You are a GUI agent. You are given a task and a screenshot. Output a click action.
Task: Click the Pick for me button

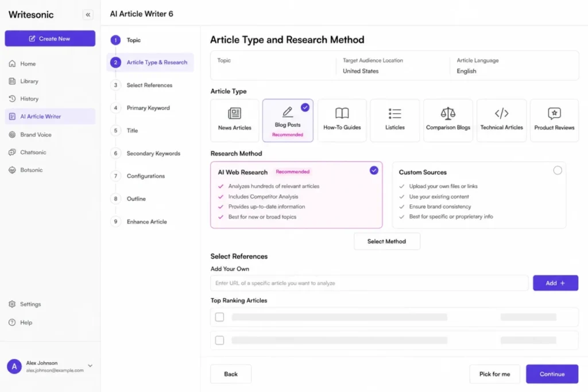coord(494,374)
